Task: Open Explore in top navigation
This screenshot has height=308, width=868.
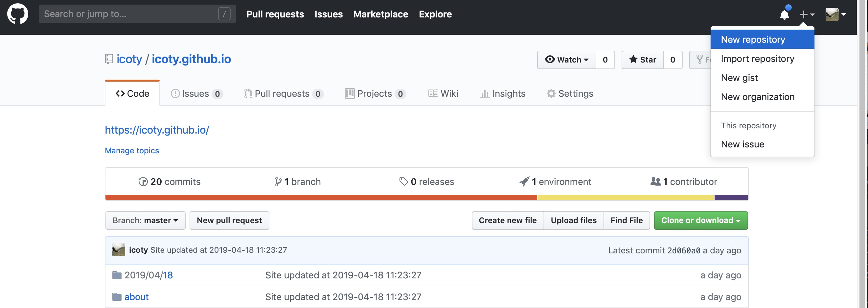Action: (x=435, y=14)
